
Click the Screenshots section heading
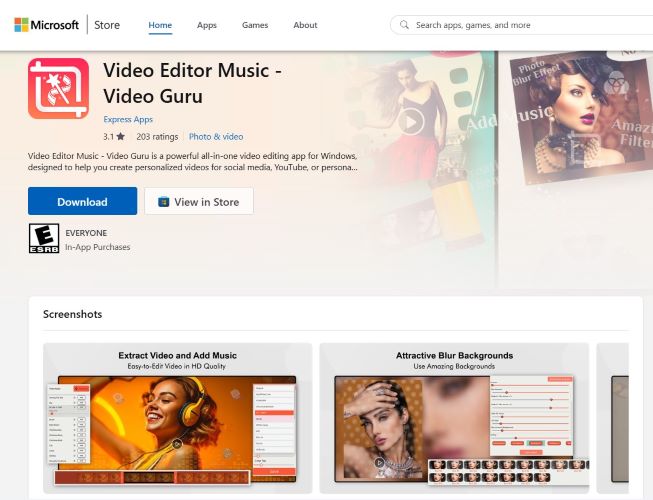click(x=72, y=314)
